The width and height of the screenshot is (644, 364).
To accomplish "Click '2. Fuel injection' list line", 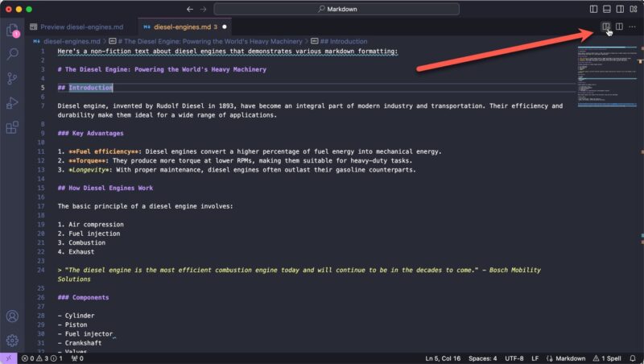I will point(89,234).
